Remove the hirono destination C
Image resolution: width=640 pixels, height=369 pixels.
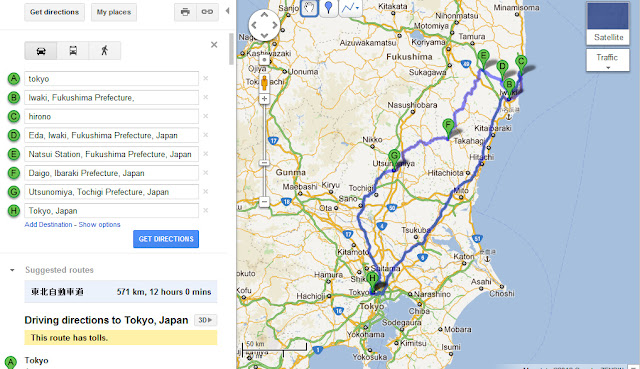coord(206,116)
